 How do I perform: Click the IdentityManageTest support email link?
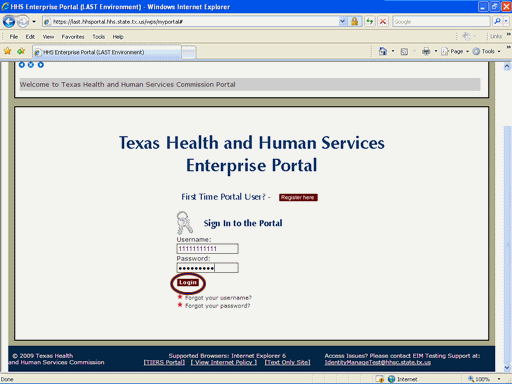[x=378, y=362]
